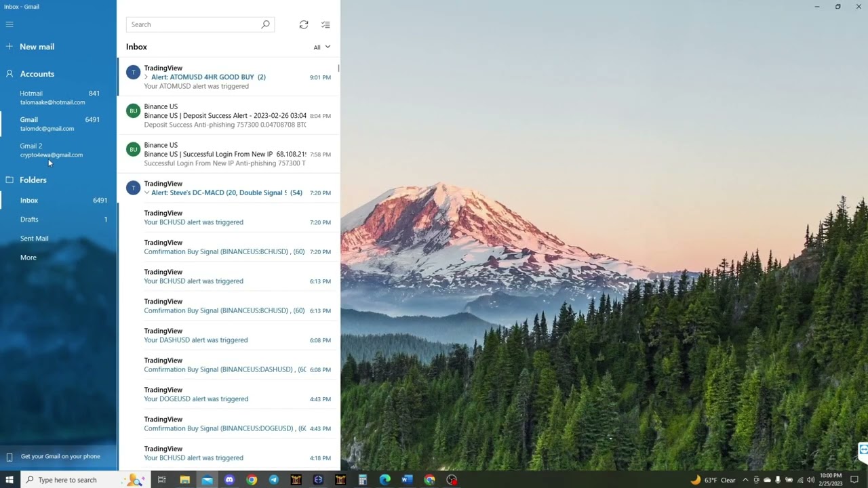The width and height of the screenshot is (868, 488).
Task: Select the Hotmail account
Action: coord(58,98)
